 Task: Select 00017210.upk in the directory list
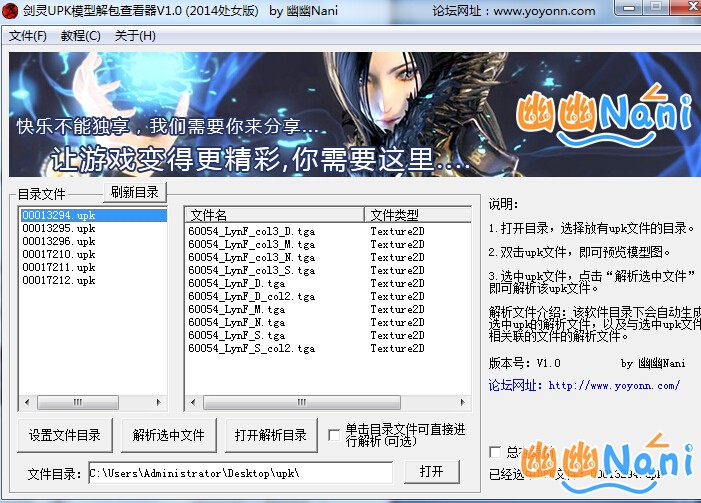pyautogui.click(x=94, y=254)
